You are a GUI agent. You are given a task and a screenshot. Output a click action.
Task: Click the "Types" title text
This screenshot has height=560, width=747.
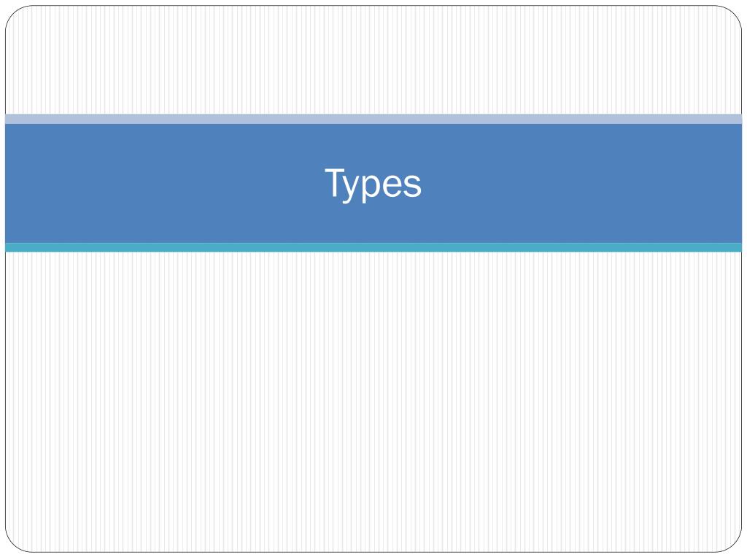373,184
